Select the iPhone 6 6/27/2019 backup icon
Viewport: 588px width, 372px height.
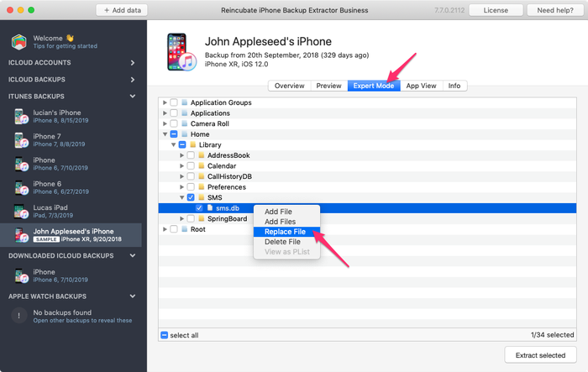point(21,187)
